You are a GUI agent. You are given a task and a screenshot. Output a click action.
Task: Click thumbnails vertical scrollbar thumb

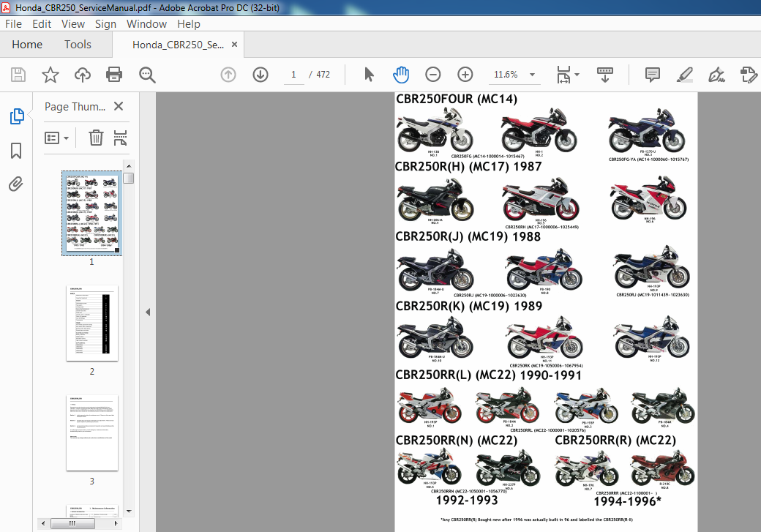tap(129, 178)
